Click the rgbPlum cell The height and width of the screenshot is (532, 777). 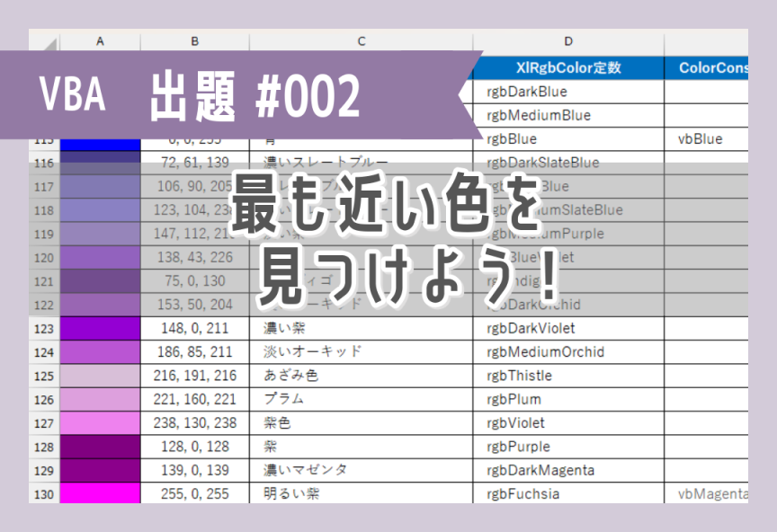(568, 400)
